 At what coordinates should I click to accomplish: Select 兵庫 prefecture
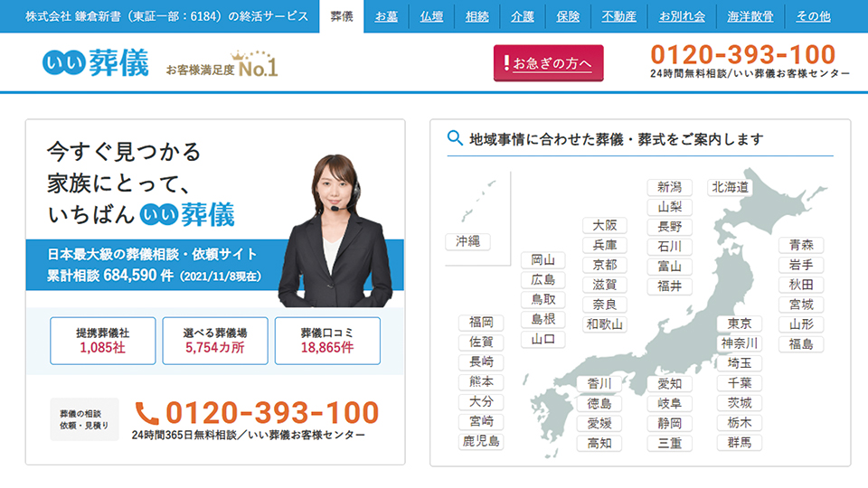point(605,245)
